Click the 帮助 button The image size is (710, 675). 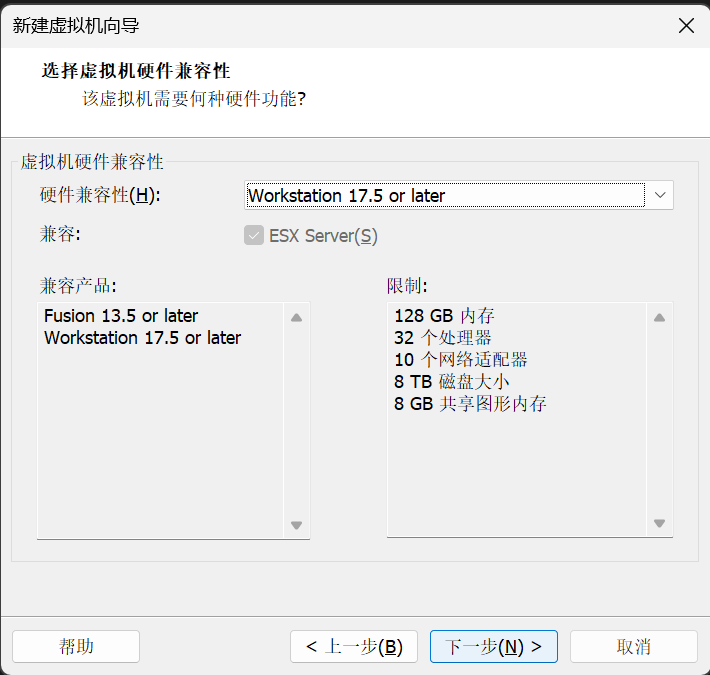[76, 646]
